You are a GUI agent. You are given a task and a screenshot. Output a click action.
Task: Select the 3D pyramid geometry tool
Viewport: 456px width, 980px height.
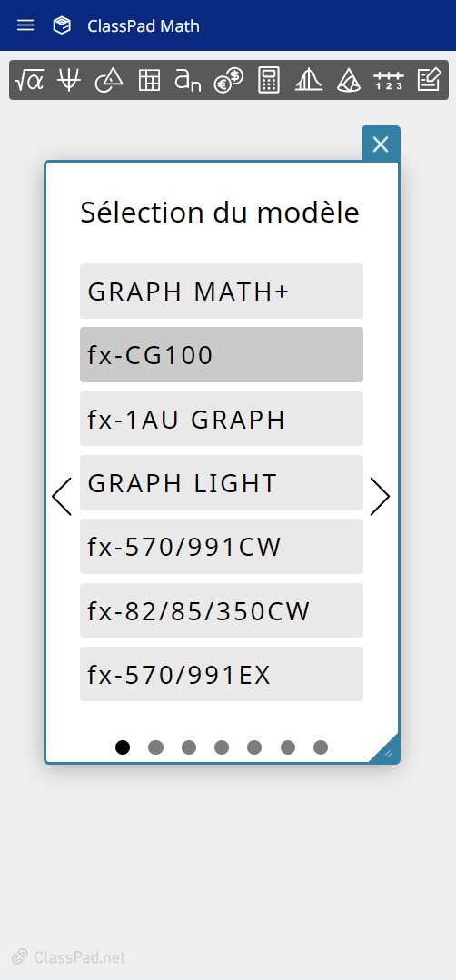[x=349, y=80]
